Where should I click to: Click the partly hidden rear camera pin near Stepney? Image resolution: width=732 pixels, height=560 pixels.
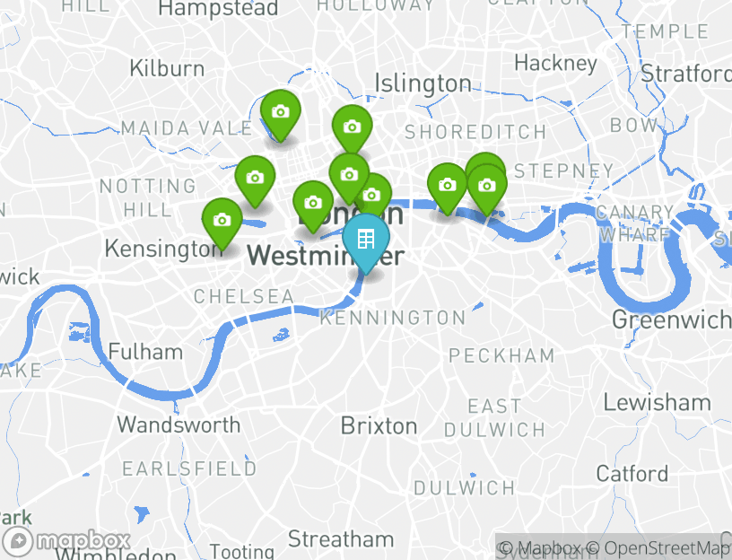[485, 160]
